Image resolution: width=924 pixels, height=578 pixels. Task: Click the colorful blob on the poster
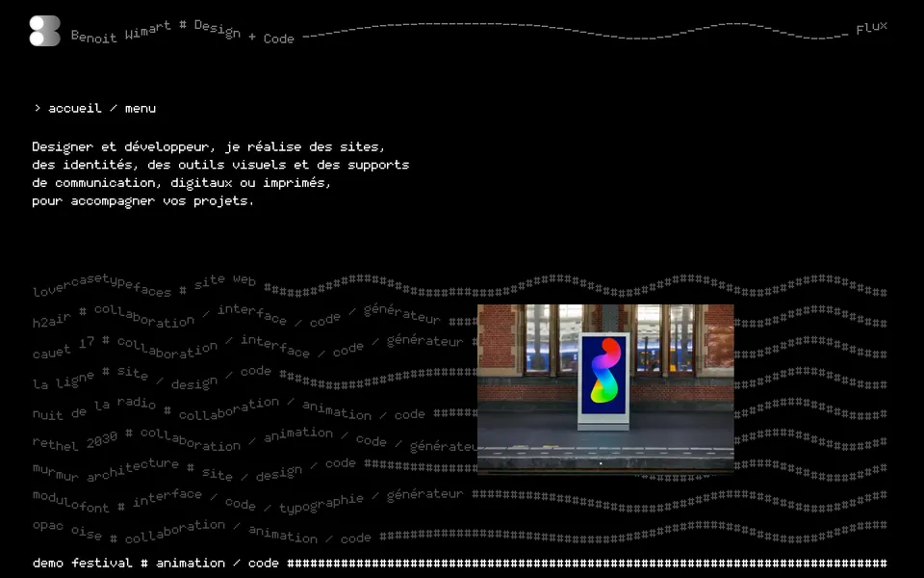(604, 370)
